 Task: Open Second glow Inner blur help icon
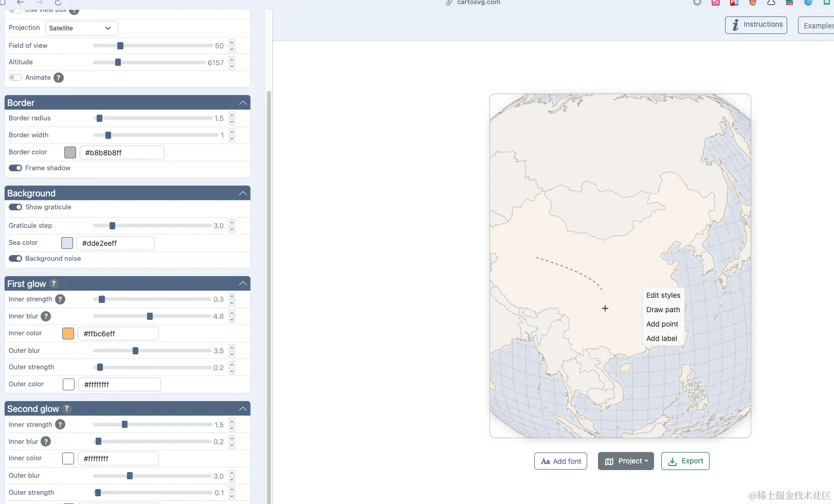point(46,442)
